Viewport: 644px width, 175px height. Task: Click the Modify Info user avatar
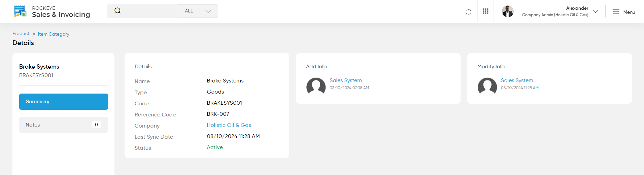coord(487,87)
